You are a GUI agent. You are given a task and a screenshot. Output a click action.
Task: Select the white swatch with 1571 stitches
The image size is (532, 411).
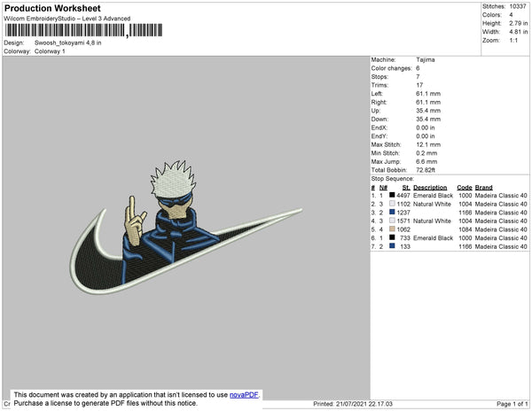point(392,221)
